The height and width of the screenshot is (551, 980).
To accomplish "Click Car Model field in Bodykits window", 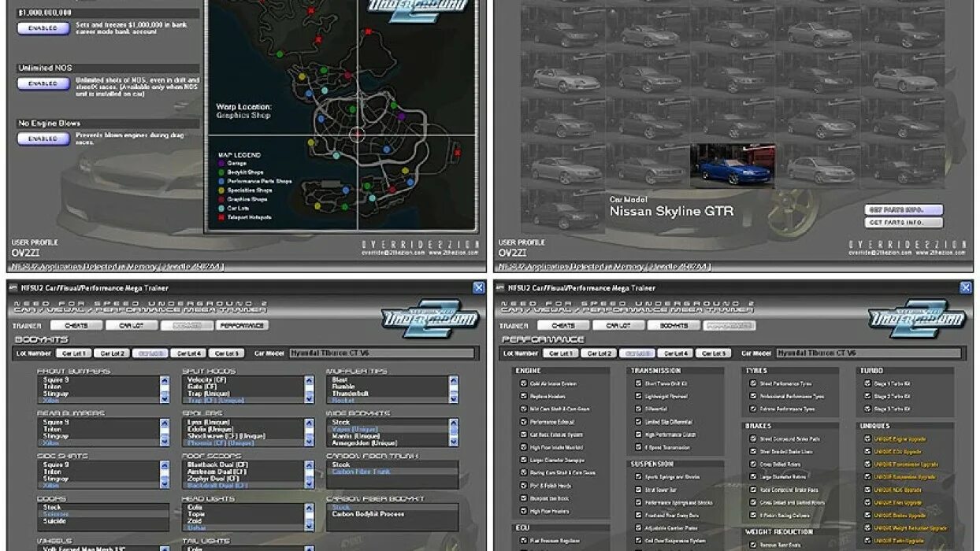I will click(382, 353).
